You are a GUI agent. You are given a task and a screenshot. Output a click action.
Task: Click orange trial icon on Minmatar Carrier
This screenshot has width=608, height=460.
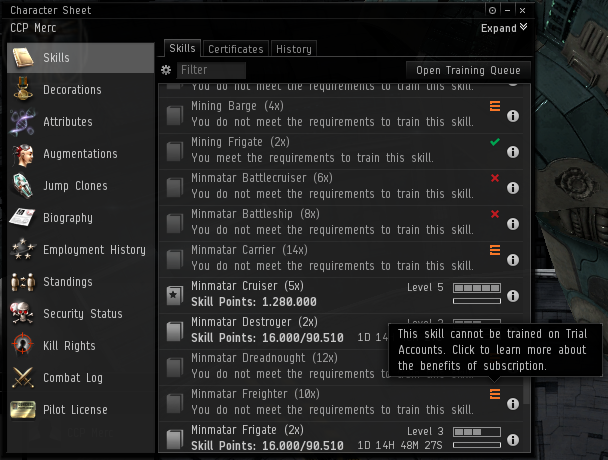[x=495, y=250]
